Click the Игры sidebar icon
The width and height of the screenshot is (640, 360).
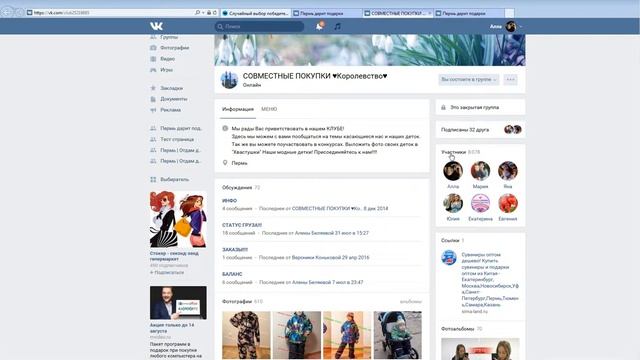153,70
